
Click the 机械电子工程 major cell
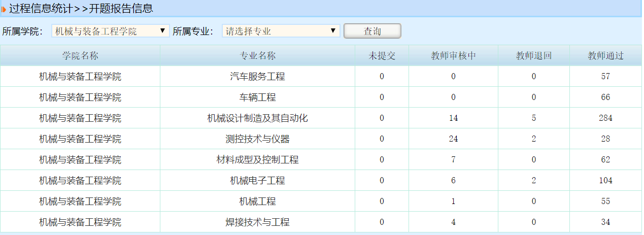point(257,181)
